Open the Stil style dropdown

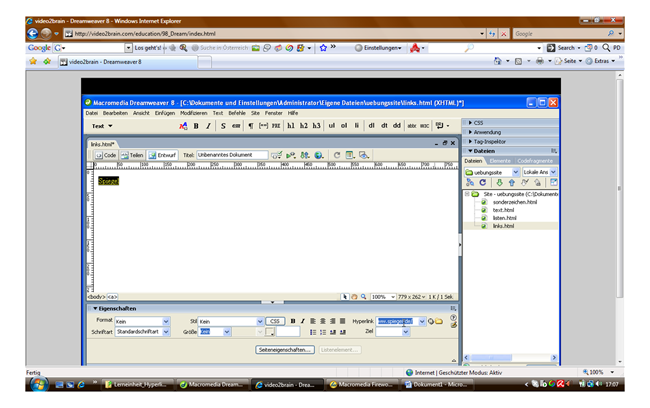[260, 321]
